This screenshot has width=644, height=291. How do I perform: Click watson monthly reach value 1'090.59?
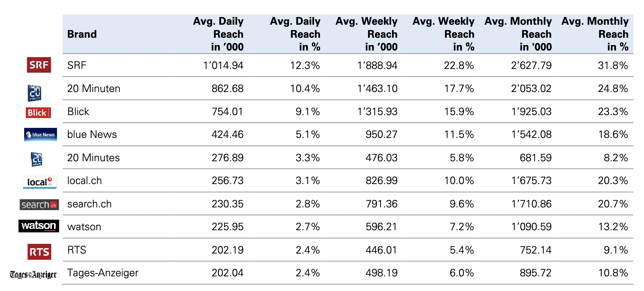point(531,227)
